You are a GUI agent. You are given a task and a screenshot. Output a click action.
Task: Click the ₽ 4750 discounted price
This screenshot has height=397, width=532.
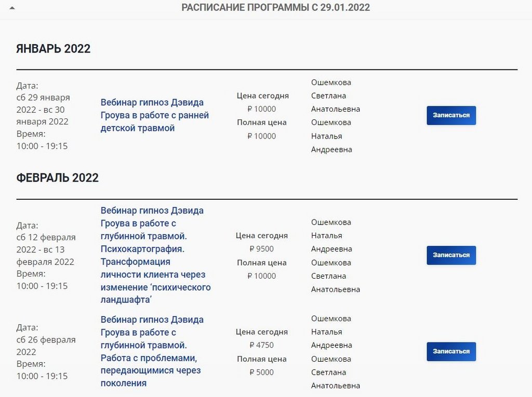coord(261,346)
